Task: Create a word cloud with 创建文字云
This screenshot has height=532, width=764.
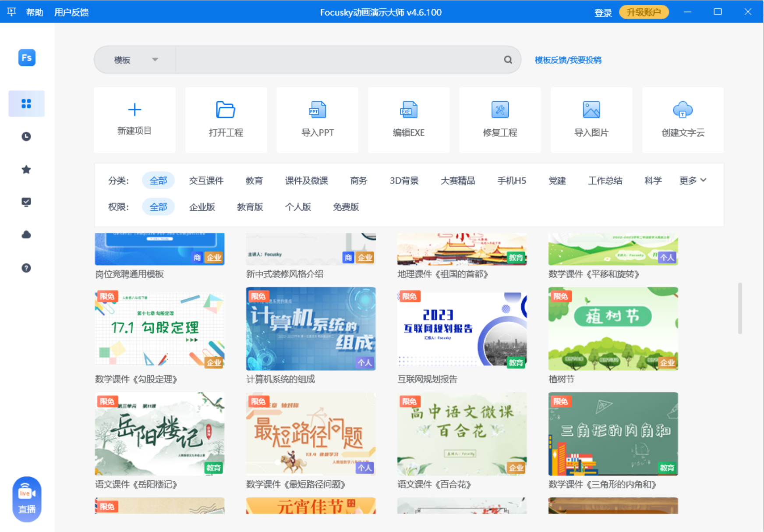Action: [683, 120]
